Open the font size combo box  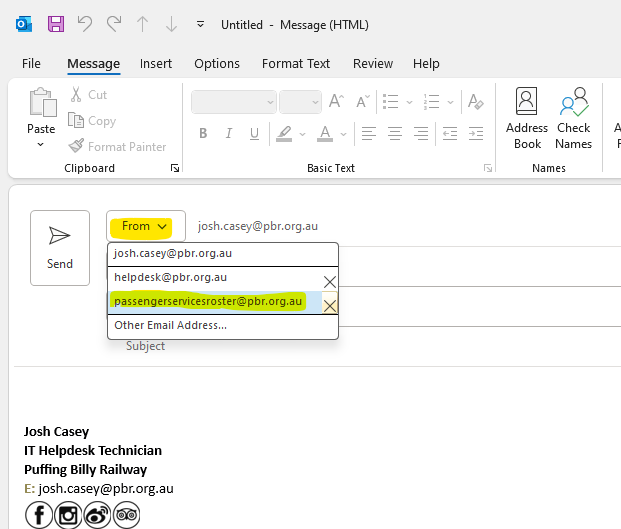tap(300, 102)
